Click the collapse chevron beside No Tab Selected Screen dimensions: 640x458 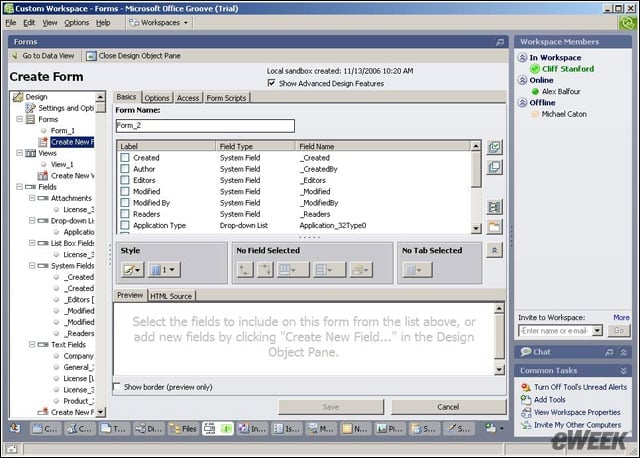pos(494,250)
